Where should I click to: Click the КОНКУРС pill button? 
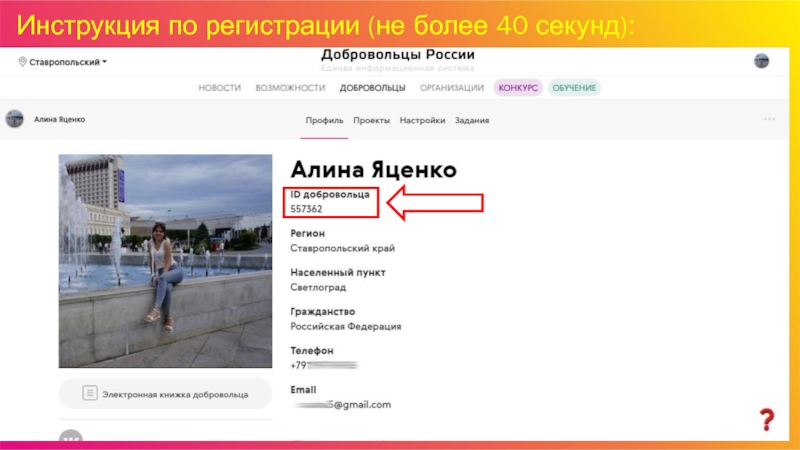point(518,88)
